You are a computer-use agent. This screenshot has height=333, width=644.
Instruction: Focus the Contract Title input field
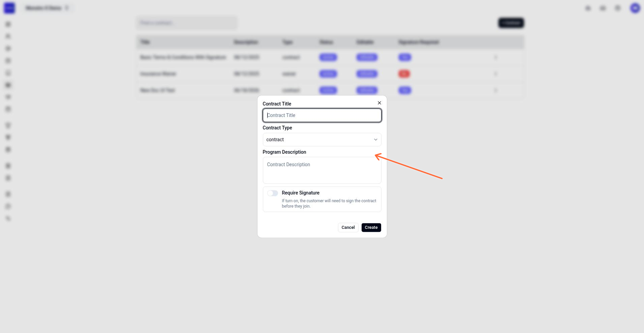tap(322, 115)
